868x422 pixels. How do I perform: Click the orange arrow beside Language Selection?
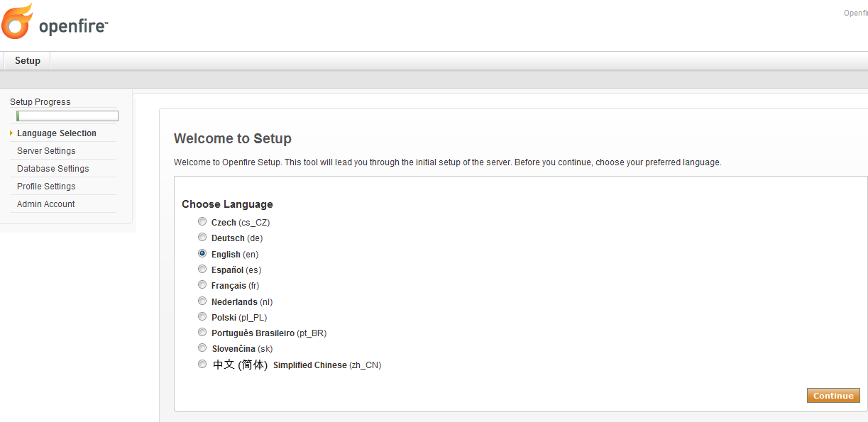[11, 133]
